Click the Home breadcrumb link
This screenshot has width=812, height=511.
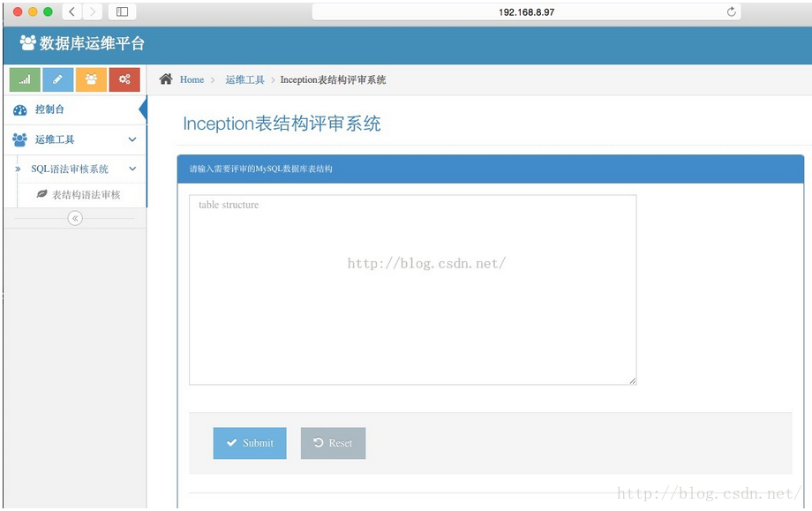click(x=192, y=79)
